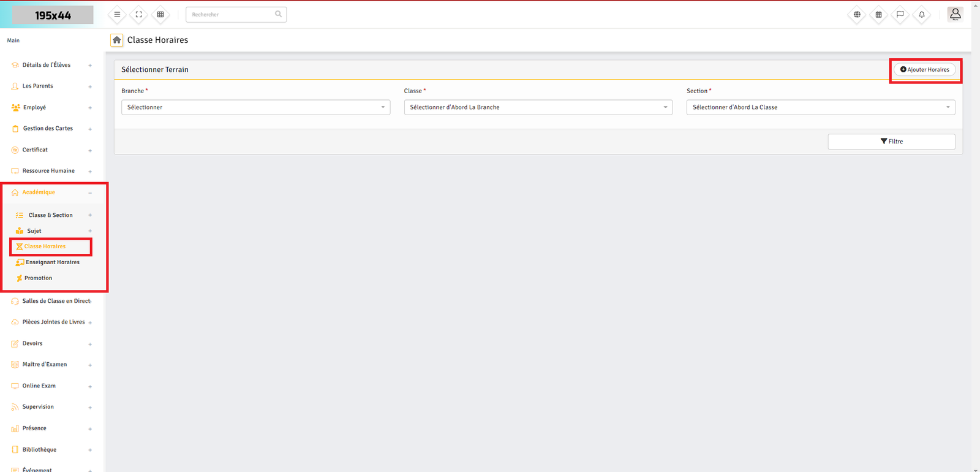
Task: Open the user profile avatar
Action: pyautogui.click(x=955, y=14)
